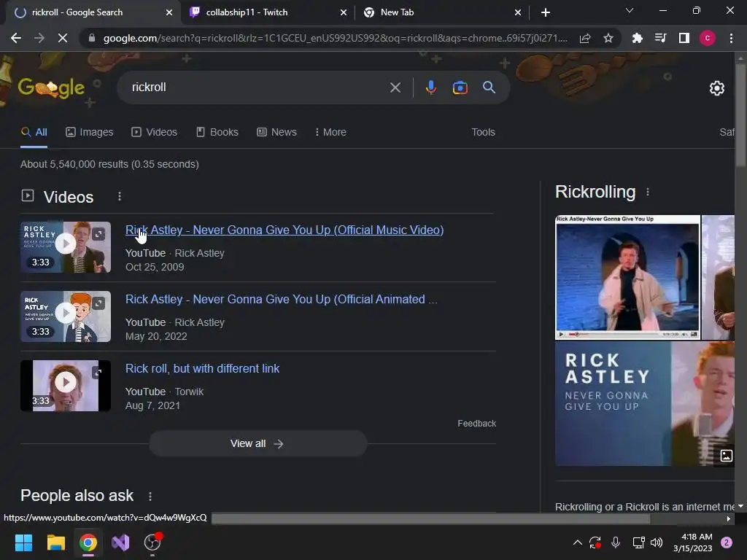Screen dimensions: 747x560
Task: Stop loading the page
Action: coord(63,38)
